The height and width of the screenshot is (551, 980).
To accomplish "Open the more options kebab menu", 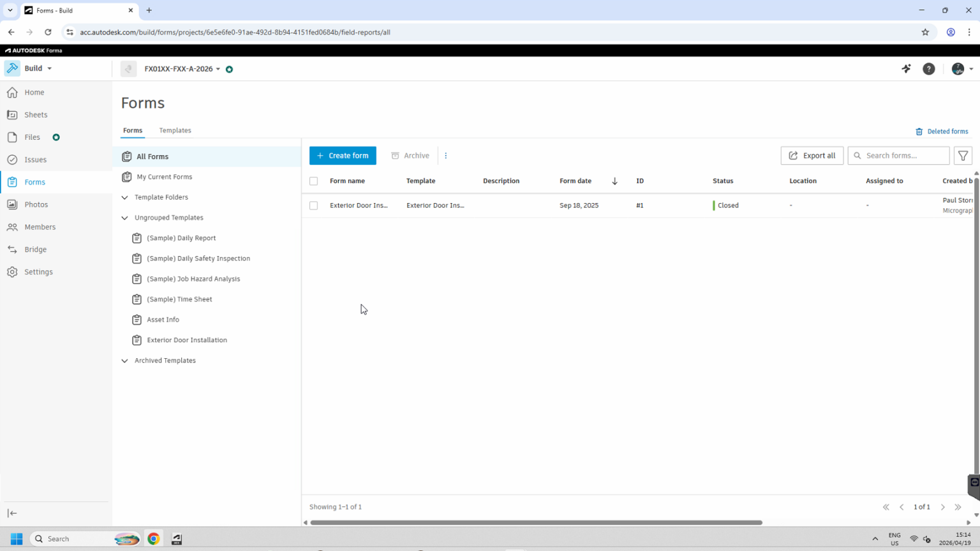I will [x=446, y=156].
